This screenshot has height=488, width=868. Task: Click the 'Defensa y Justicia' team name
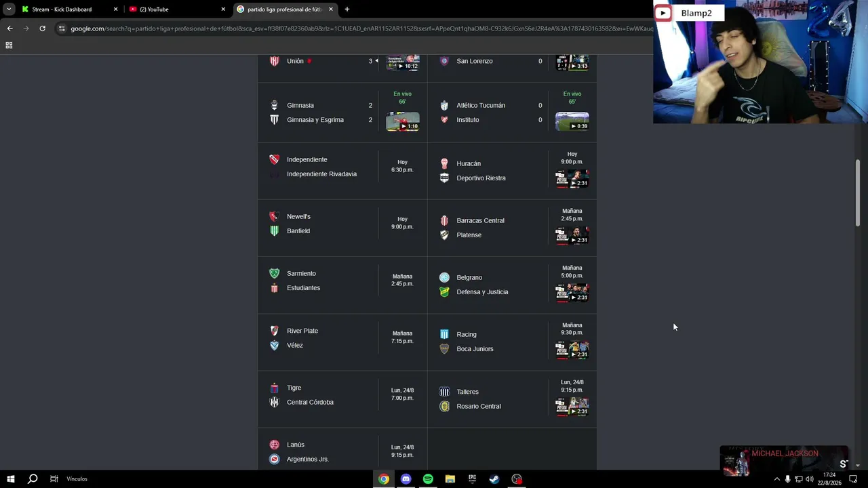tap(482, 292)
